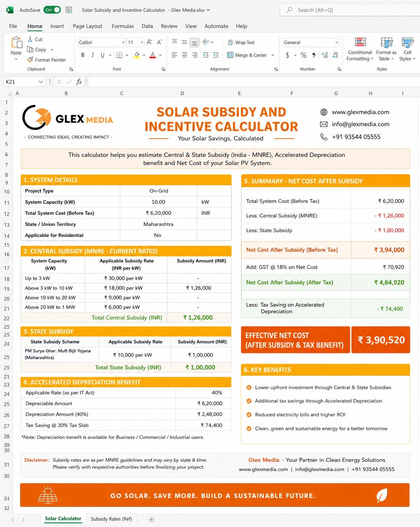Toggle the AutoSave switch
The height and width of the screenshot is (527, 420).
pyautogui.click(x=52, y=10)
